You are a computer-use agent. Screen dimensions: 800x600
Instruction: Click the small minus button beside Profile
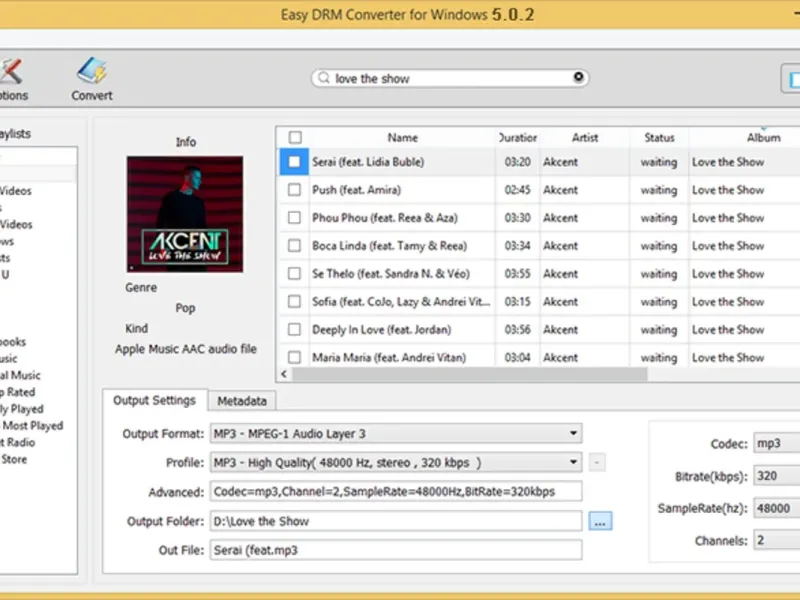click(597, 463)
